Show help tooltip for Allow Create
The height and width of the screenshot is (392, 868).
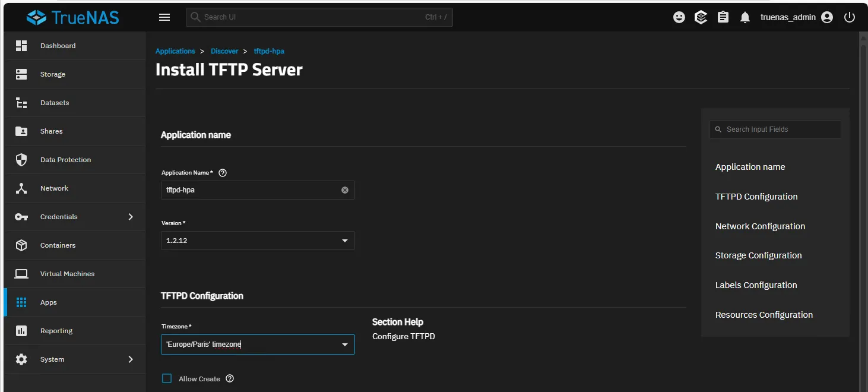(x=230, y=378)
